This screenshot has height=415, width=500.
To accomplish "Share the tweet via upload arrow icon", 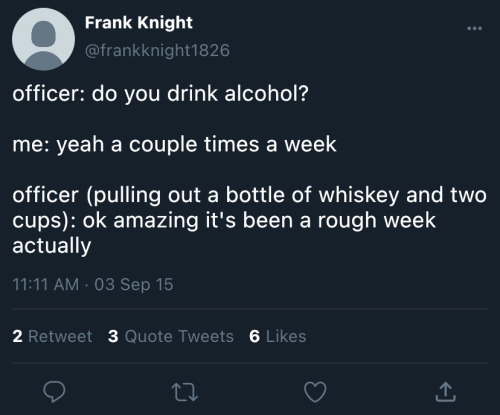I will pos(446,392).
